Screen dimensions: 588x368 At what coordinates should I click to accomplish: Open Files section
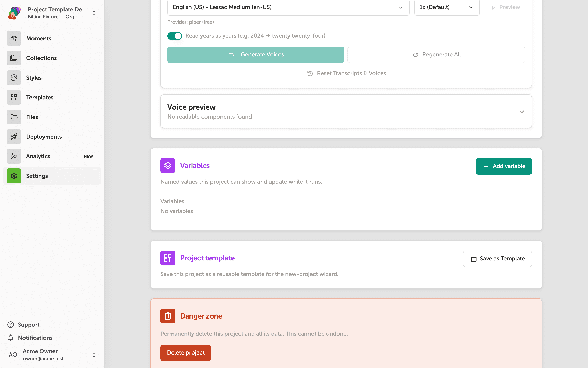[52, 117]
